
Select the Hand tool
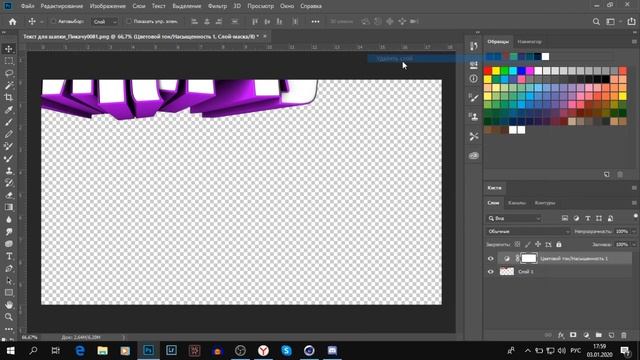click(9, 305)
